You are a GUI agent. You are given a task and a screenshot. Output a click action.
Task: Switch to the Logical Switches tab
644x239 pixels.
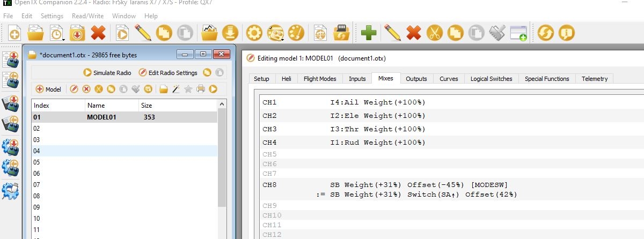click(491, 79)
